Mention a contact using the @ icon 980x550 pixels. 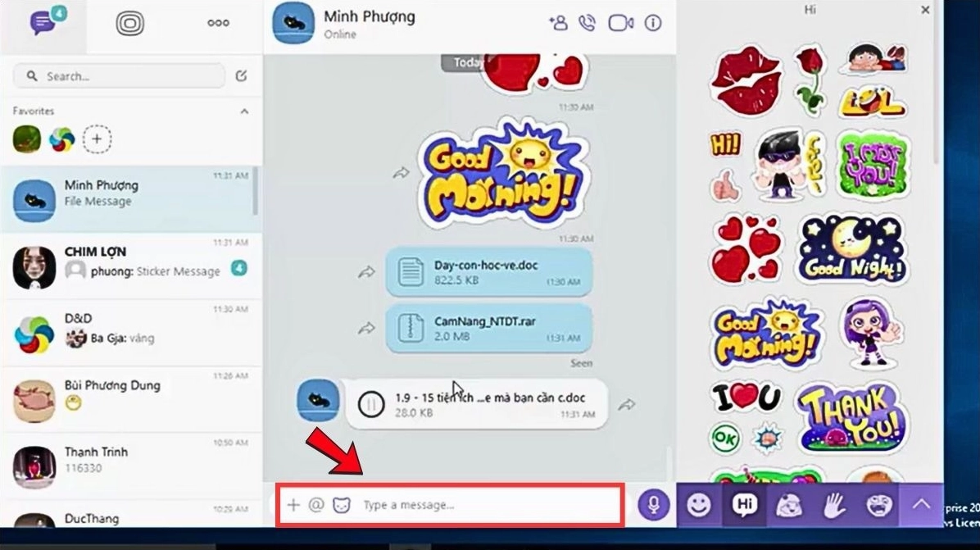tap(316, 505)
